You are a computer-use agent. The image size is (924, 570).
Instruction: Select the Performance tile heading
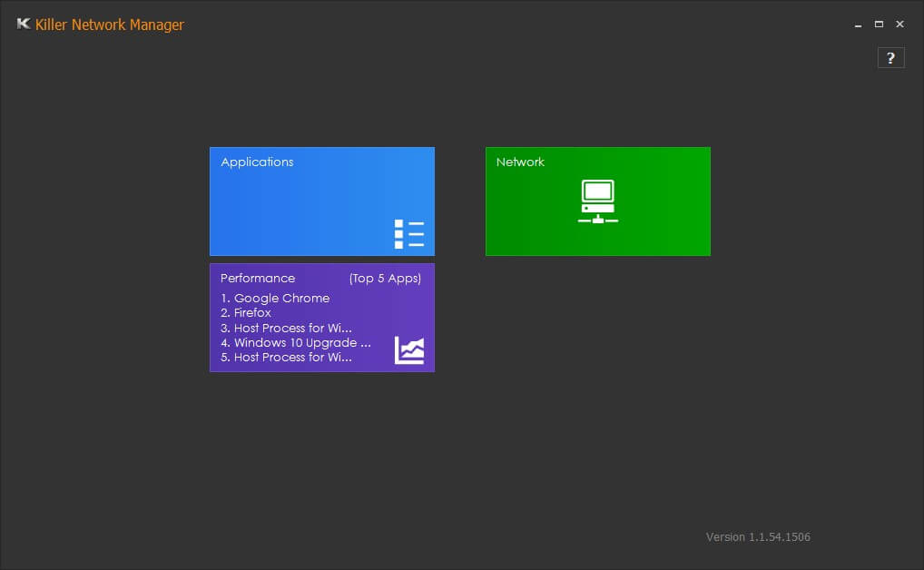coord(258,279)
